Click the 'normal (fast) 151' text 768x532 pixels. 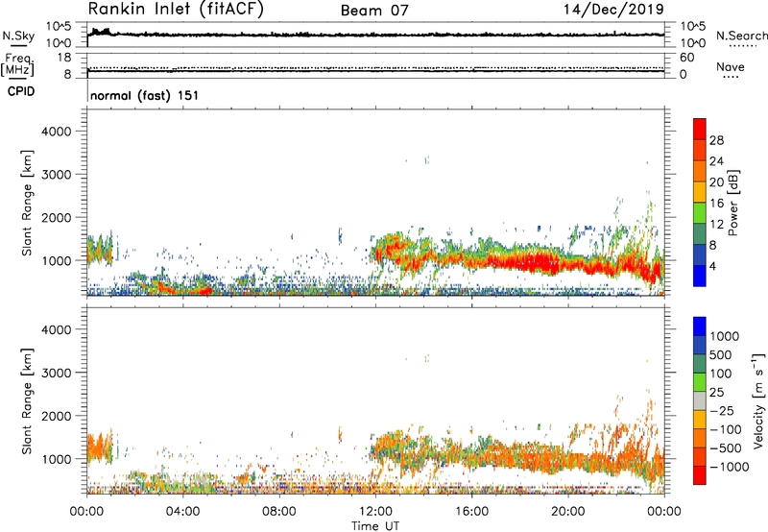click(x=145, y=95)
